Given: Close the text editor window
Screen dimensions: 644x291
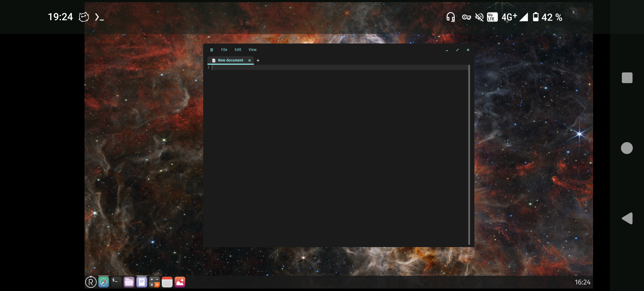Looking at the screenshot, I should [x=468, y=50].
